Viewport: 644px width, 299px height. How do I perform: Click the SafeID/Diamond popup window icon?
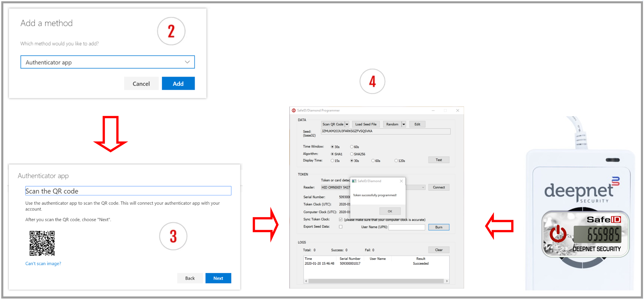354,181
